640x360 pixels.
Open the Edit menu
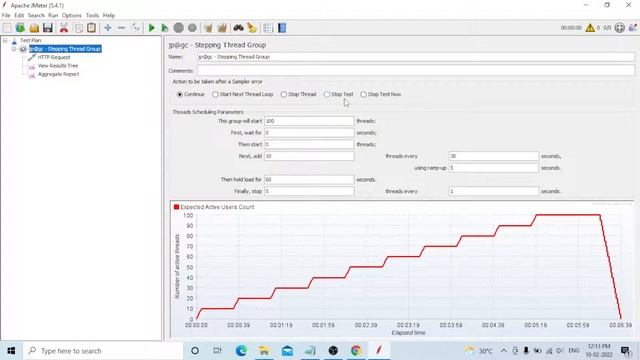pyautogui.click(x=19, y=16)
